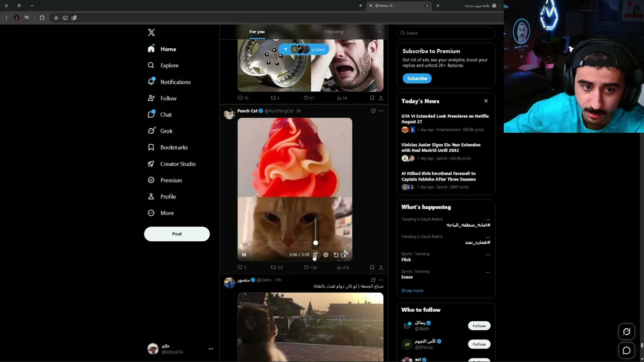
Task: Open the Follow page in sidebar
Action: [162, 99]
